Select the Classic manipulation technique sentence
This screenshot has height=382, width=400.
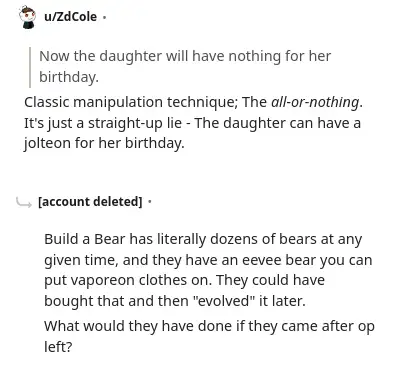click(193, 102)
